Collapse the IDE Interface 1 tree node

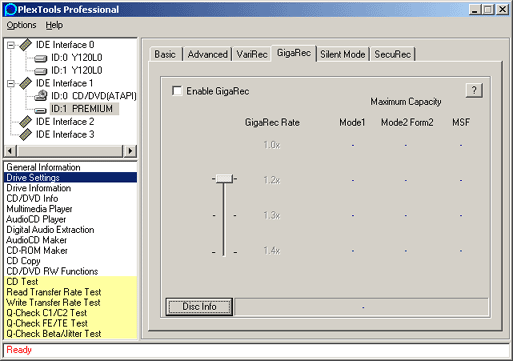pos(11,83)
